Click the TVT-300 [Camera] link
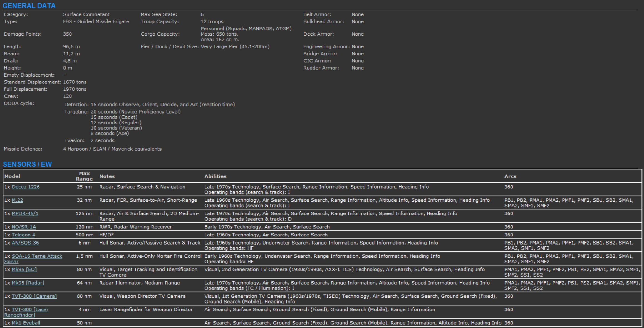 (34, 296)
